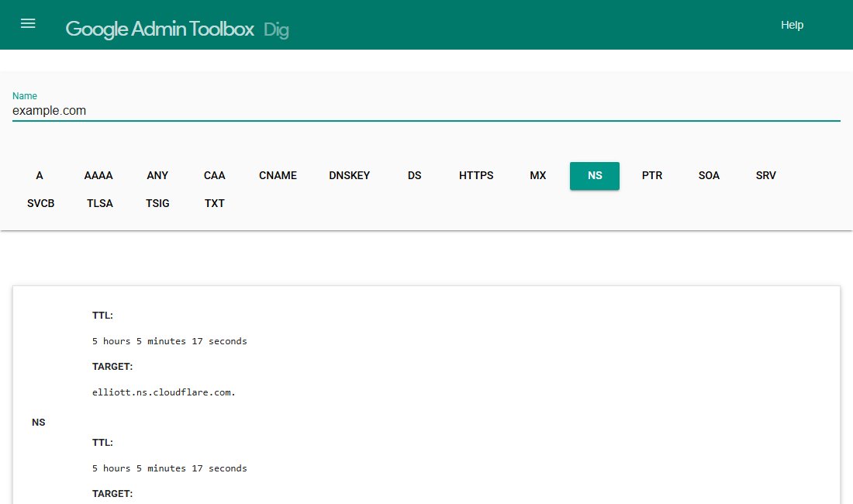Image resolution: width=853 pixels, height=504 pixels.
Task: Click the first TARGET: heading
Action: point(112,367)
